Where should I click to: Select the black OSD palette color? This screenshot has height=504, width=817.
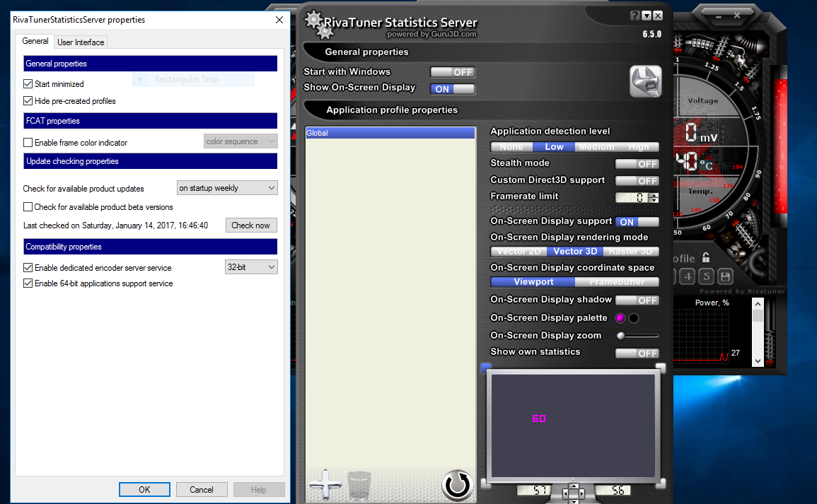pos(634,318)
